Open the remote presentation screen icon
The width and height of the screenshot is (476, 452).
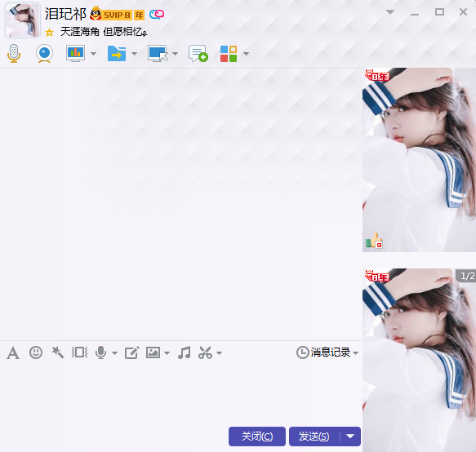click(75, 54)
